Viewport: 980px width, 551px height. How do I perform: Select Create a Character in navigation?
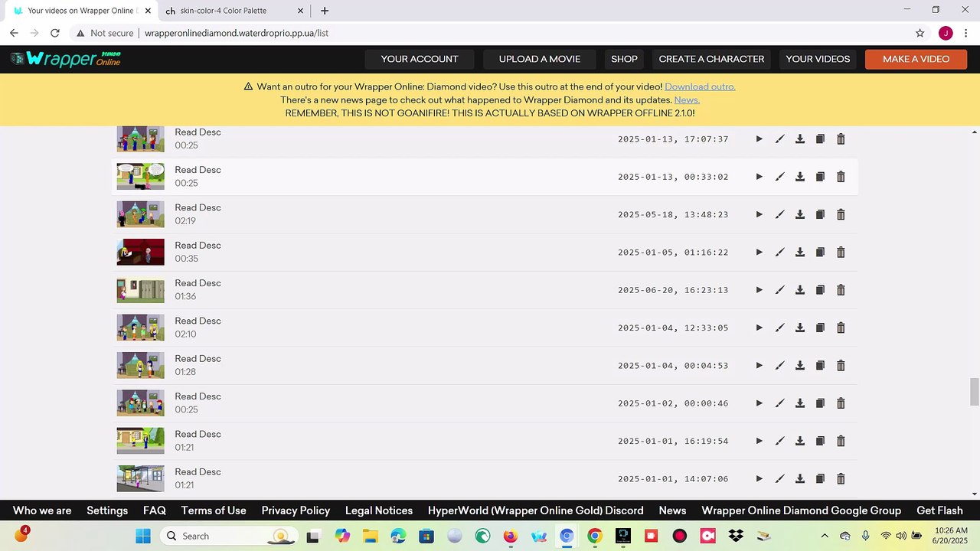(x=711, y=59)
